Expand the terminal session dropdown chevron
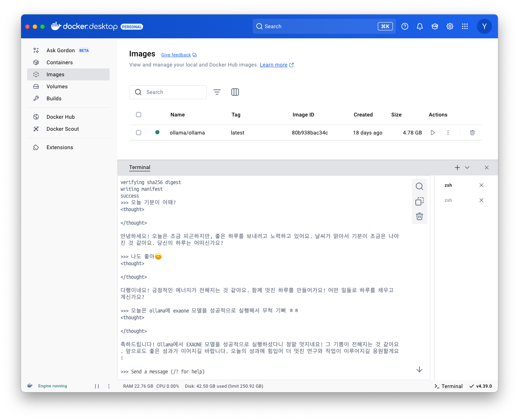Screen dimensions: 519x420 [x=467, y=168]
